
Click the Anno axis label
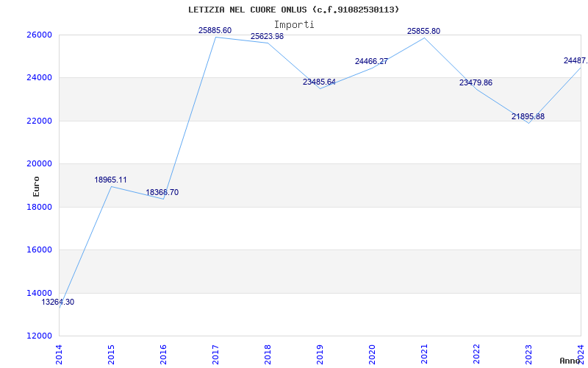coord(570,361)
